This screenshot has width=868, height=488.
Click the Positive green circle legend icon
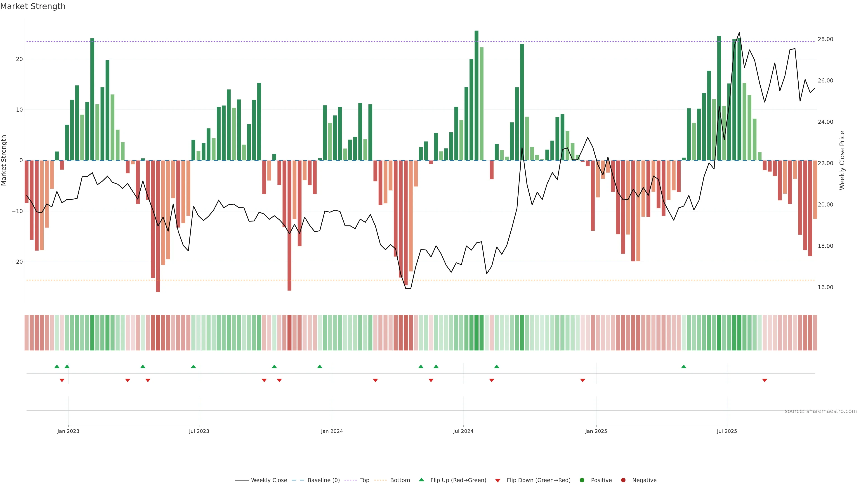point(582,480)
